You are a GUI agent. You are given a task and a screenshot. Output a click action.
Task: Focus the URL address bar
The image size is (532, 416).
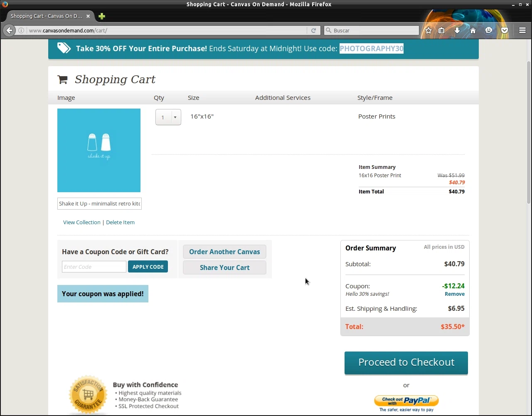pos(166,30)
